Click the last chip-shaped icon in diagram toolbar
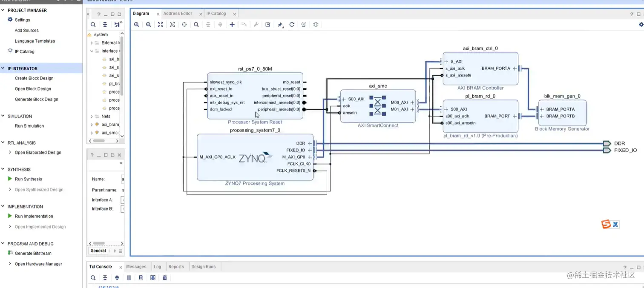644x288 pixels. tap(316, 25)
